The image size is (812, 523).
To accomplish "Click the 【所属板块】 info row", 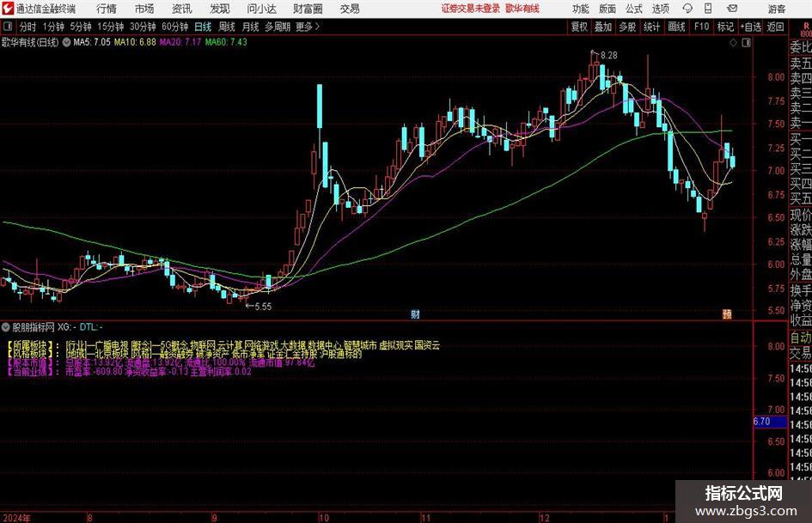I will pyautogui.click(x=223, y=345).
